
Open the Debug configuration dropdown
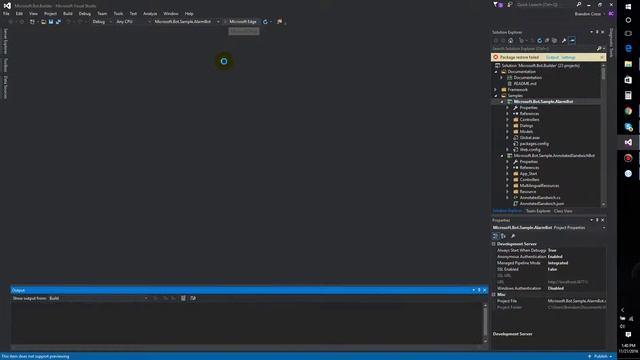[102, 22]
